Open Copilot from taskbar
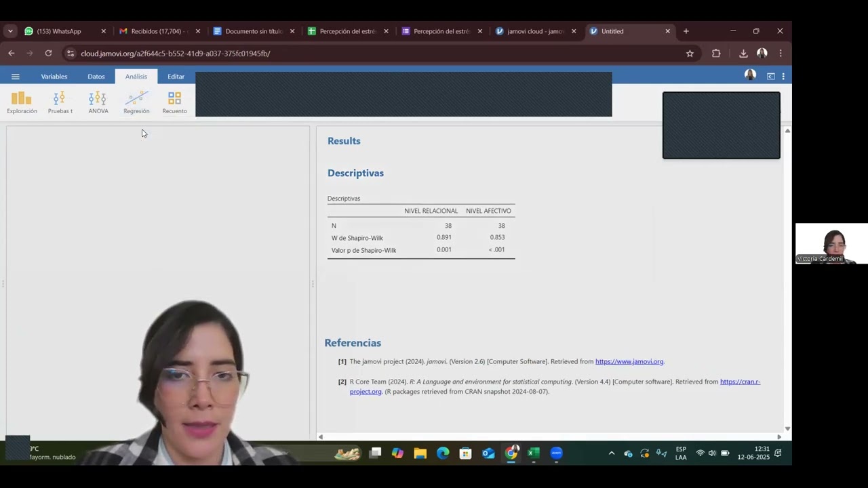The width and height of the screenshot is (868, 488). tap(397, 453)
